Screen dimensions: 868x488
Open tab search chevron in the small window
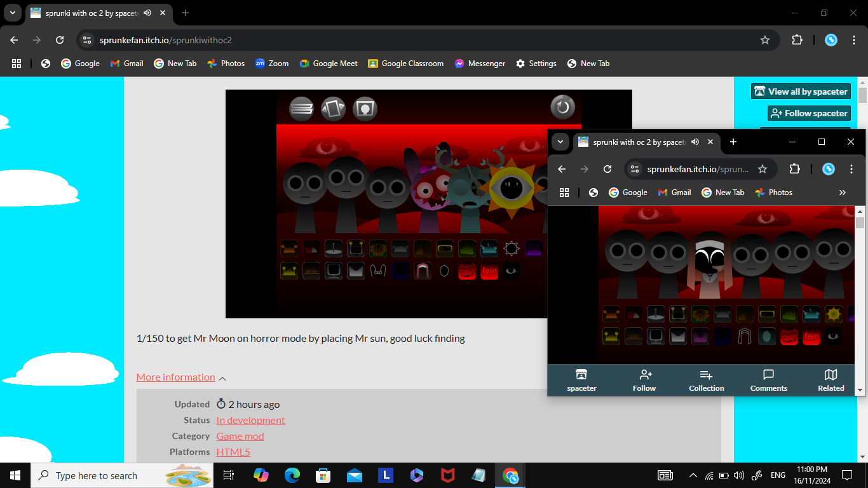560,142
